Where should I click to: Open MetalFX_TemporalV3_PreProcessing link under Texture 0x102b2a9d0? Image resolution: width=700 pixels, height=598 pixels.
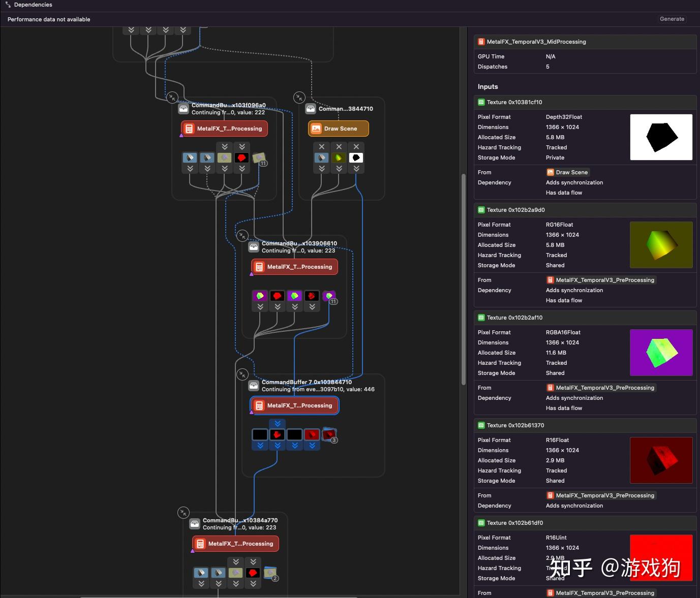(601, 280)
